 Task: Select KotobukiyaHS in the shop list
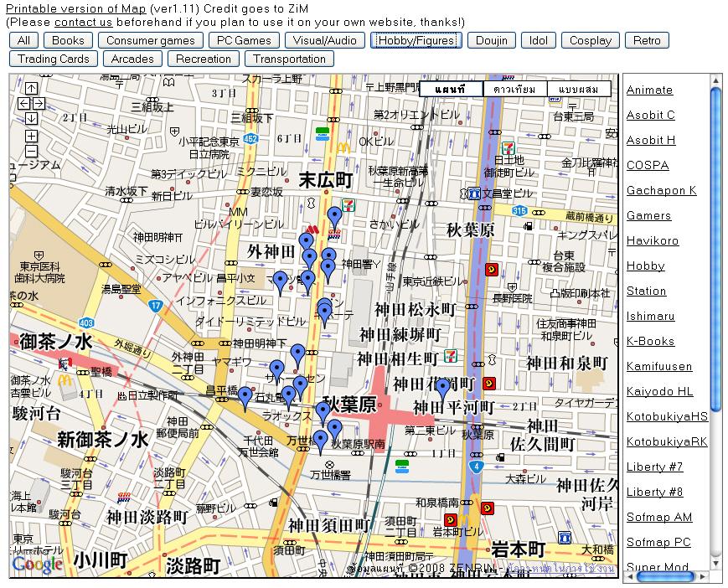coord(667,416)
